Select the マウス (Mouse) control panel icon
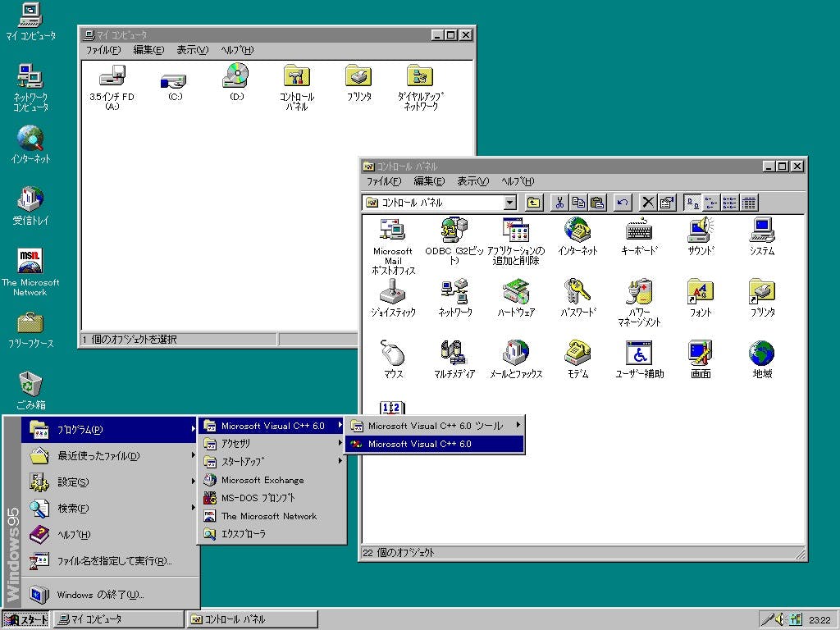 393,354
